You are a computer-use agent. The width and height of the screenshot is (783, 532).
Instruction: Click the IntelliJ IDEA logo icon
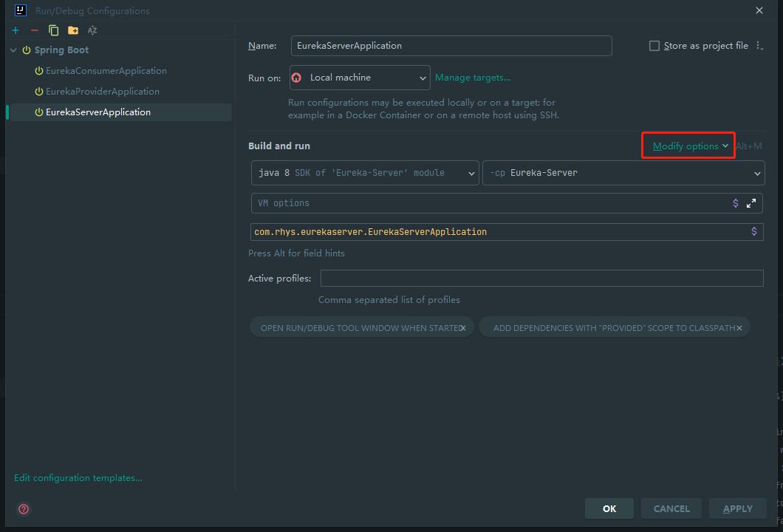click(x=21, y=10)
